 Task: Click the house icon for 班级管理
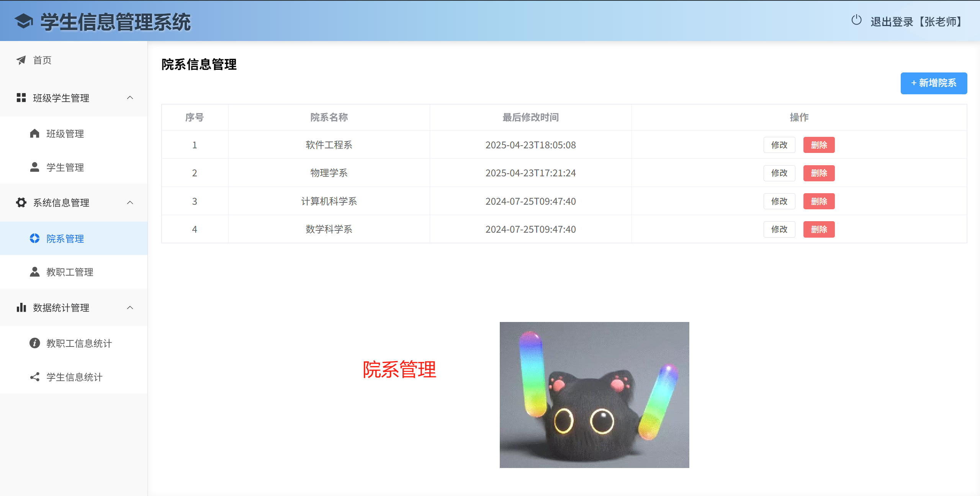click(x=34, y=133)
